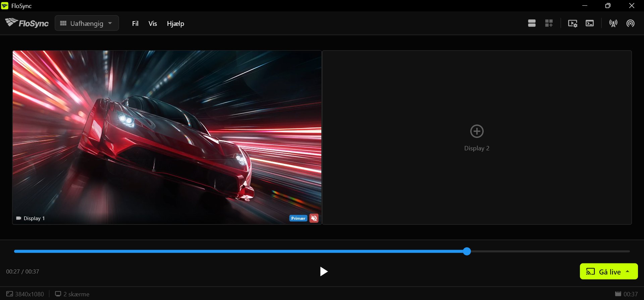Click the wireless cast signal icon
The height and width of the screenshot is (300, 644).
tap(631, 23)
